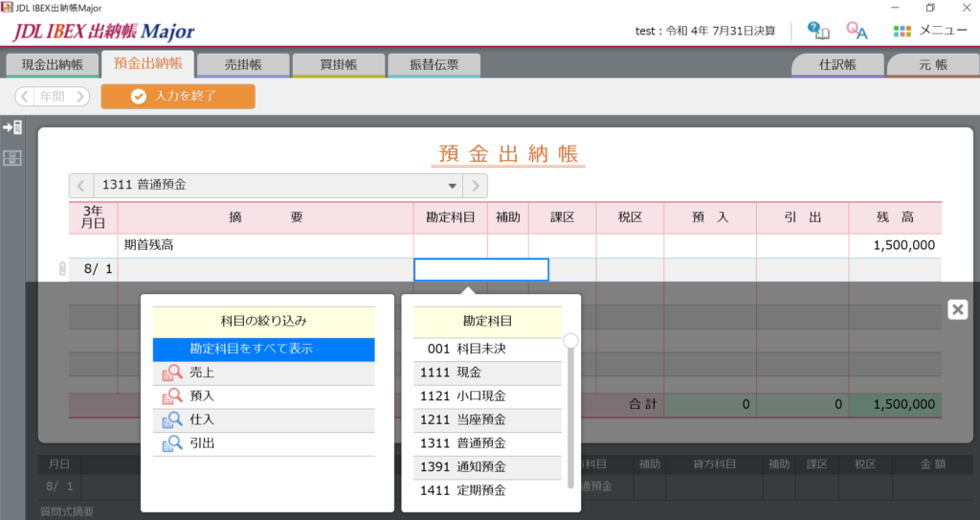The image size is (980, 520).
Task: Click the 入力を終了 button
Action: (178, 97)
